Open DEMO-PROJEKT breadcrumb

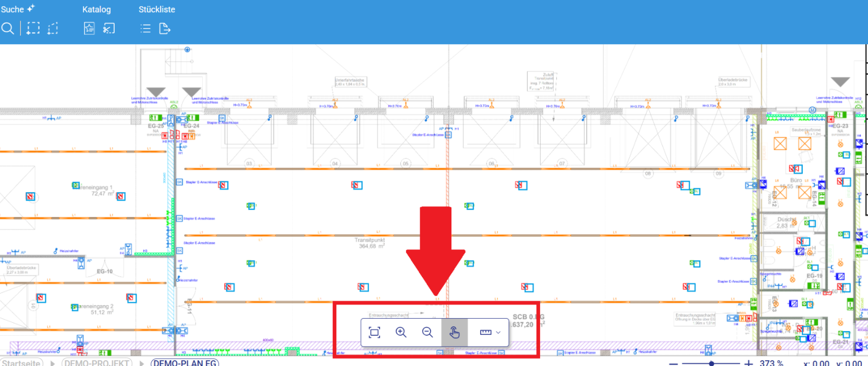[97, 363]
